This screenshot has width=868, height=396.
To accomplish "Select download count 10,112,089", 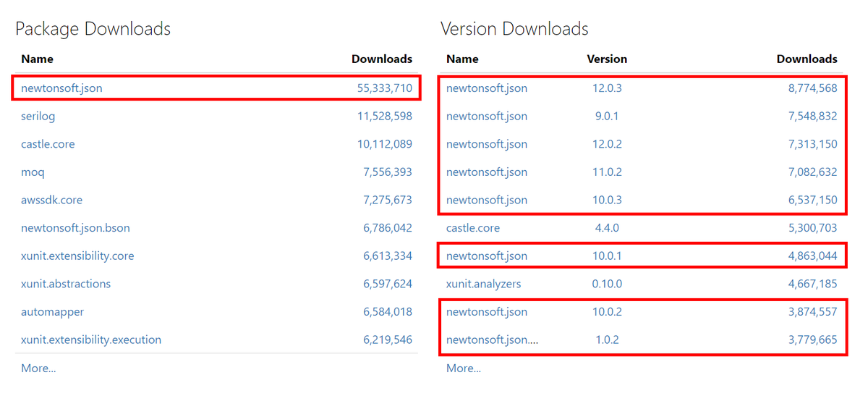I will coord(385,144).
